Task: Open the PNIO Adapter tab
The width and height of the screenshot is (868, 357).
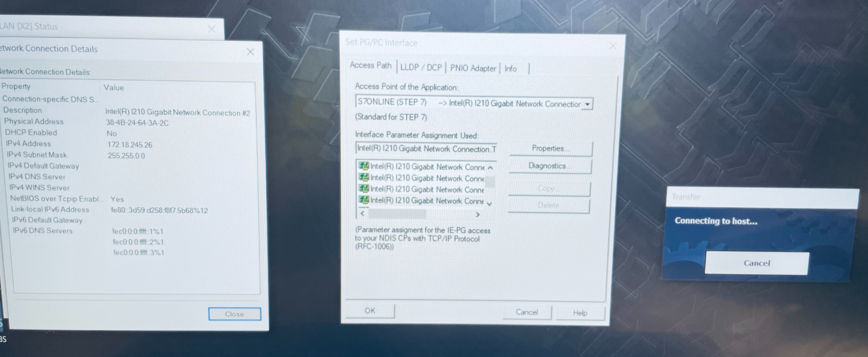Action: (473, 68)
